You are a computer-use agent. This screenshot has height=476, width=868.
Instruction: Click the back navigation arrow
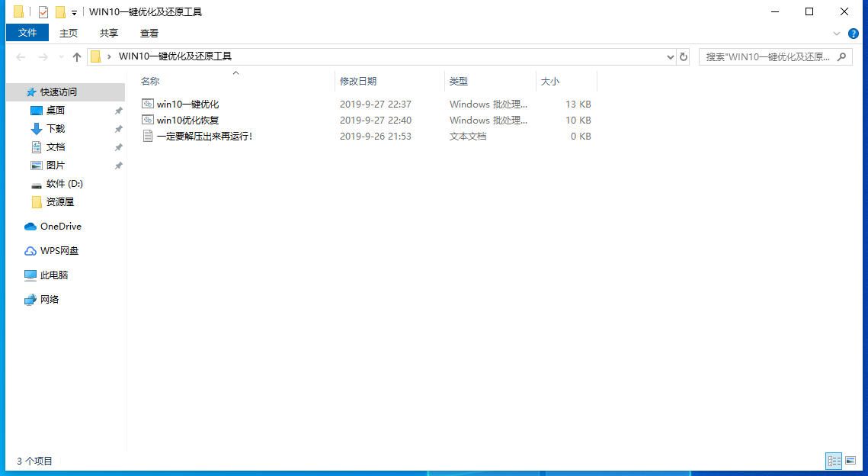(21, 57)
